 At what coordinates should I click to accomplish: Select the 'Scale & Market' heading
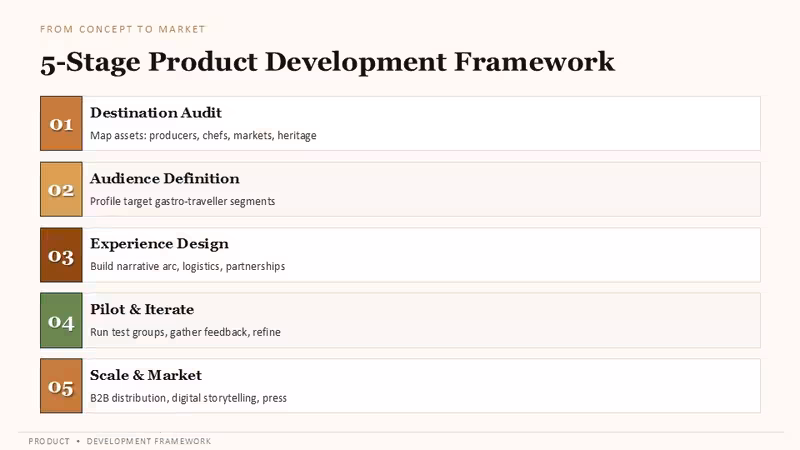[x=146, y=375]
